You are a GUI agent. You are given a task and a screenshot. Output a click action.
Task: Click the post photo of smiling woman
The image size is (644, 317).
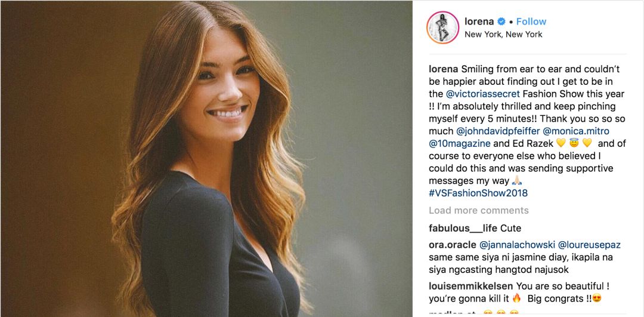pyautogui.click(x=206, y=159)
